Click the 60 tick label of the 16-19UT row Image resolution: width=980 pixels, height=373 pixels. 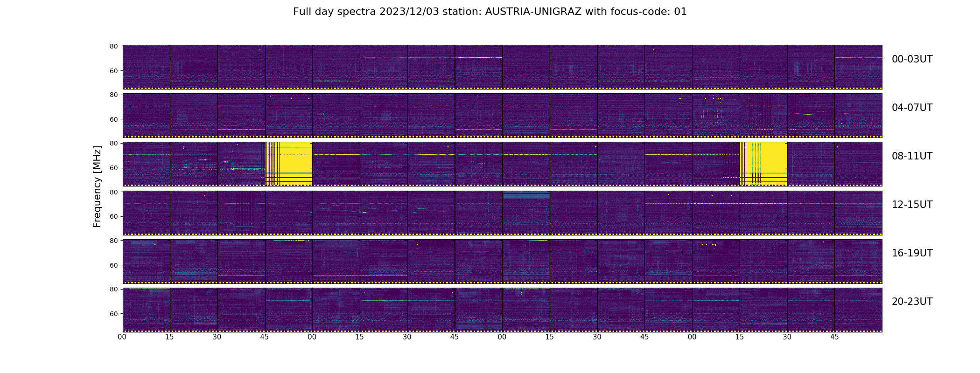click(x=113, y=265)
